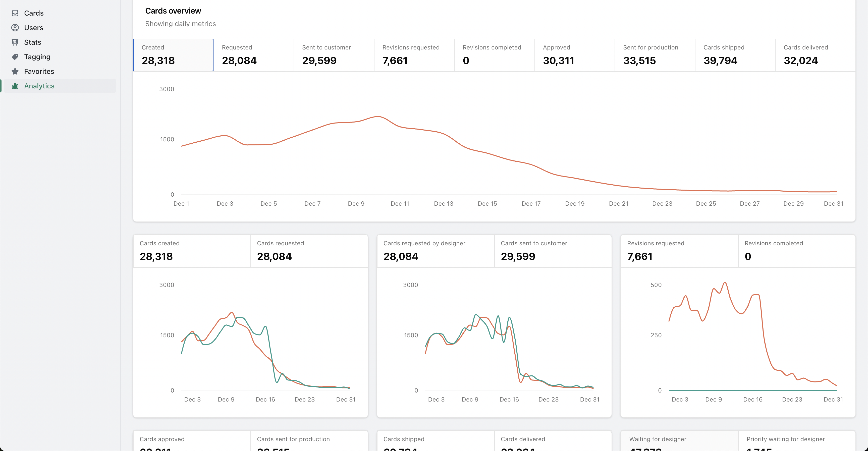This screenshot has width=868, height=451.
Task: Click the Favorites star icon
Action: tap(15, 71)
